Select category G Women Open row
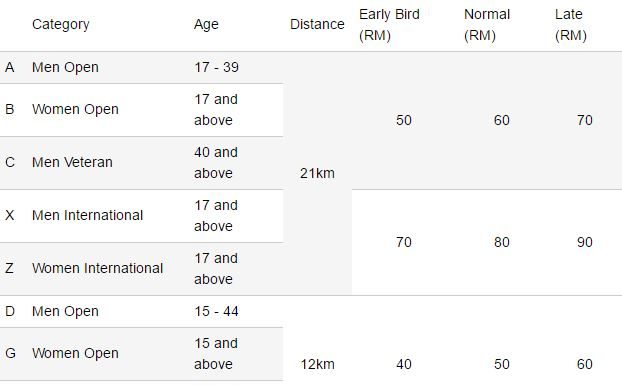The width and height of the screenshot is (622, 385). pyautogui.click(x=141, y=354)
